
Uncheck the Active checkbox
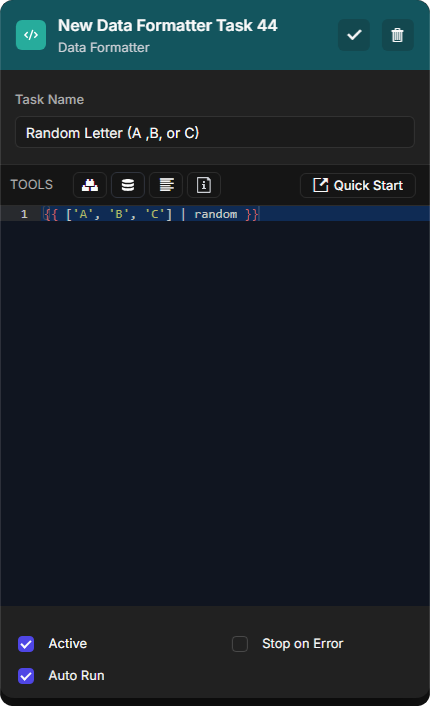pyautogui.click(x=26, y=644)
